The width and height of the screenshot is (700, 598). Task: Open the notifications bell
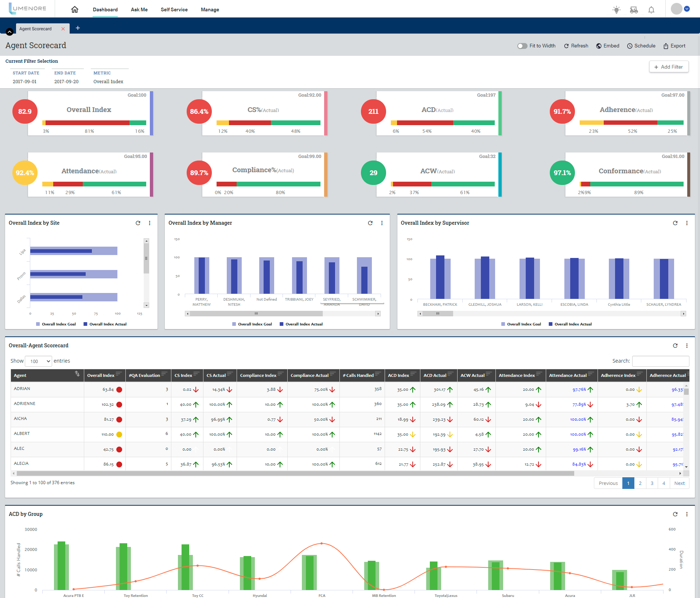tap(651, 10)
